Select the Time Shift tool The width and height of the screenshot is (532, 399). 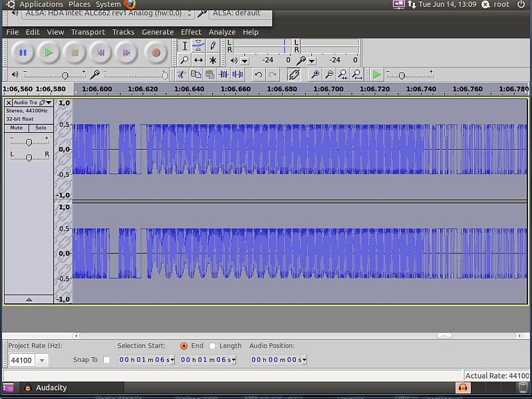click(198, 60)
